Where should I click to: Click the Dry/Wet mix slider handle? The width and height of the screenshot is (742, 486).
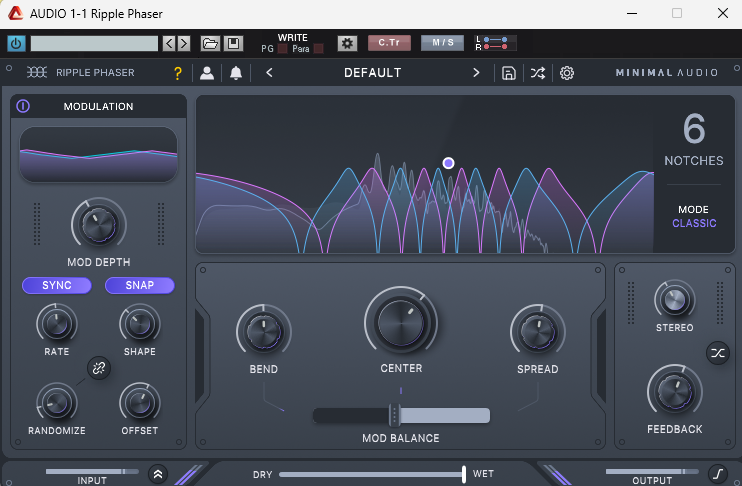[464, 474]
